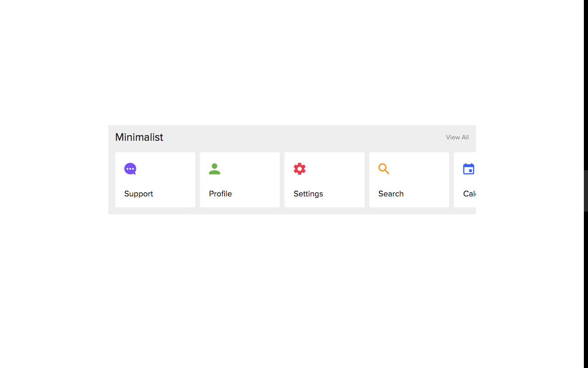Click the scrollbar track above the thumb
Viewport: 588px width, 368px height.
(x=586, y=85)
